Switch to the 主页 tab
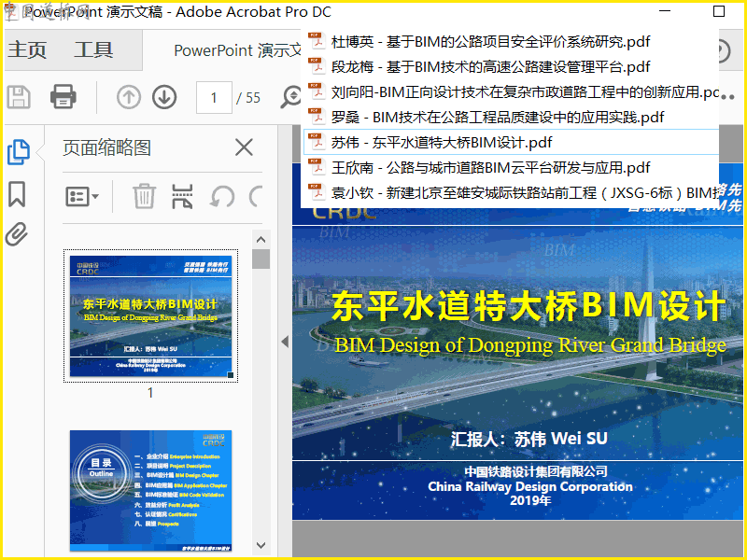This screenshot has height=560, width=747. (27, 49)
